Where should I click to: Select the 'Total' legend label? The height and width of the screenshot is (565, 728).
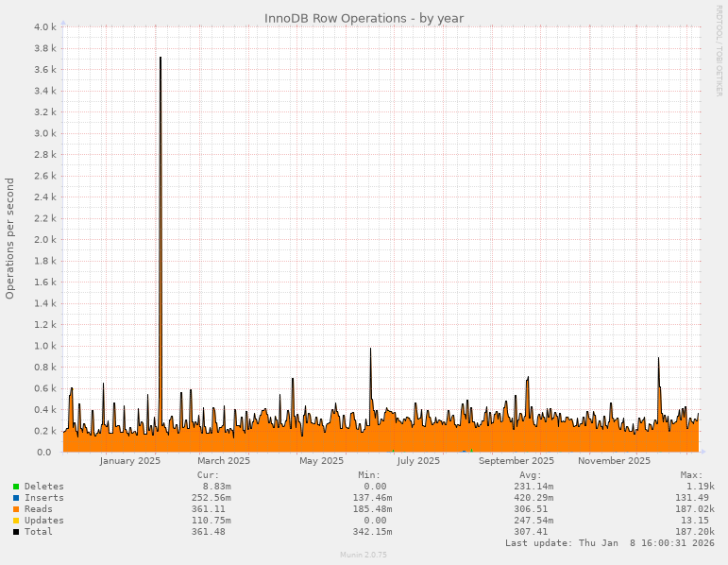click(x=39, y=532)
